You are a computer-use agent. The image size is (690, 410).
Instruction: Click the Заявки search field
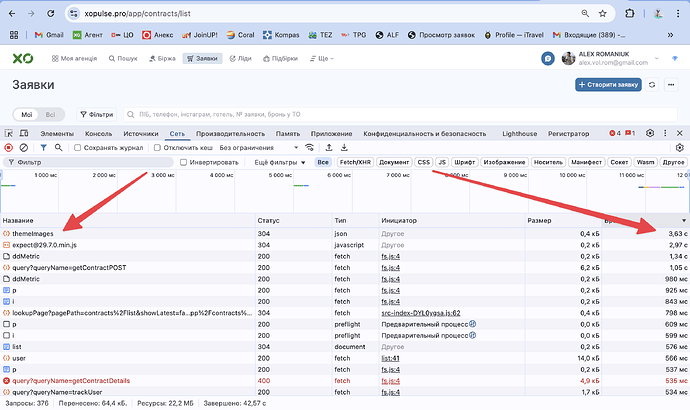pyautogui.click(x=400, y=114)
